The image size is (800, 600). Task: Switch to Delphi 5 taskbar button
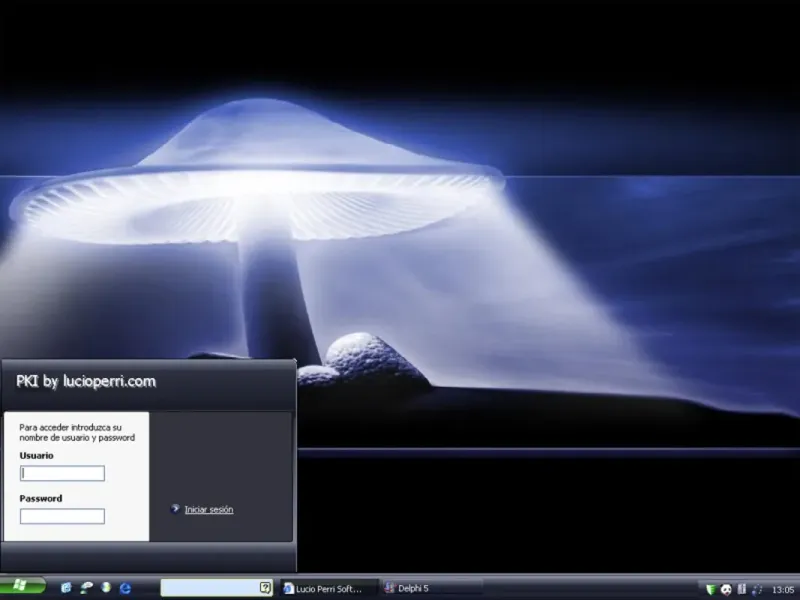pos(432,588)
